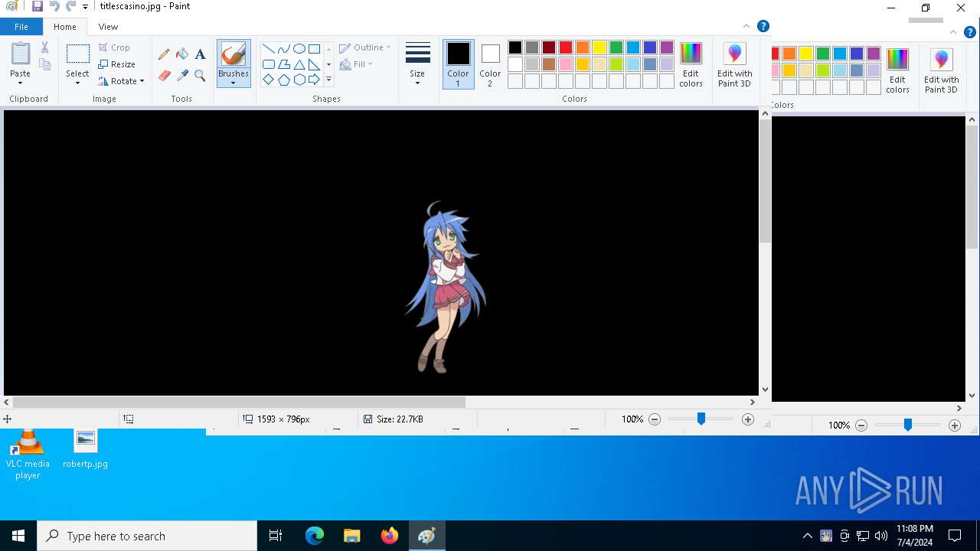Viewport: 980px width, 551px height.
Task: Click the Resize button
Action: pyautogui.click(x=117, y=64)
